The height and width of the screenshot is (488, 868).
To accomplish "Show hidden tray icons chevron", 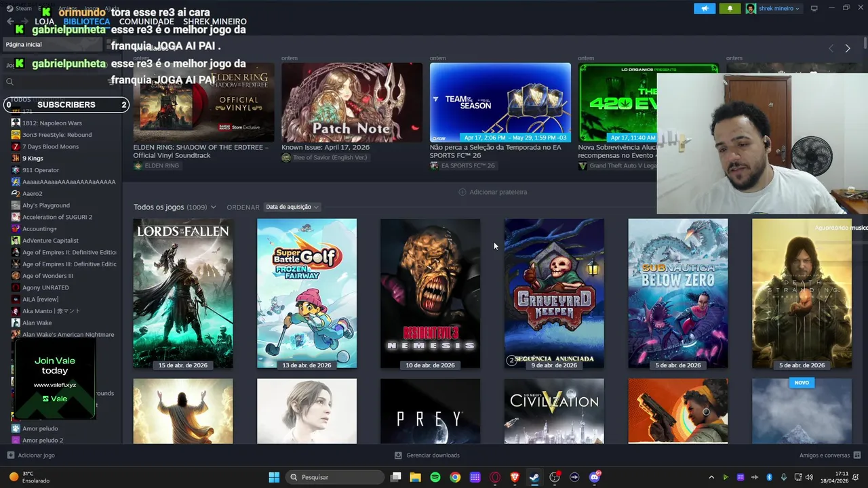I will [711, 477].
